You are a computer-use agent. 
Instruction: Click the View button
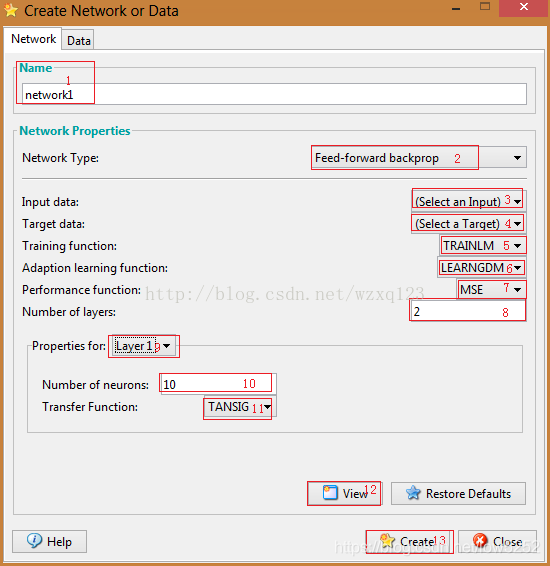click(345, 493)
